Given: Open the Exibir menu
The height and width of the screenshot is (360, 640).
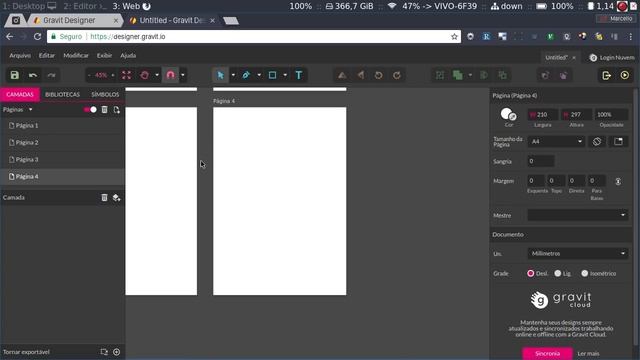Looking at the screenshot, I should point(104,56).
